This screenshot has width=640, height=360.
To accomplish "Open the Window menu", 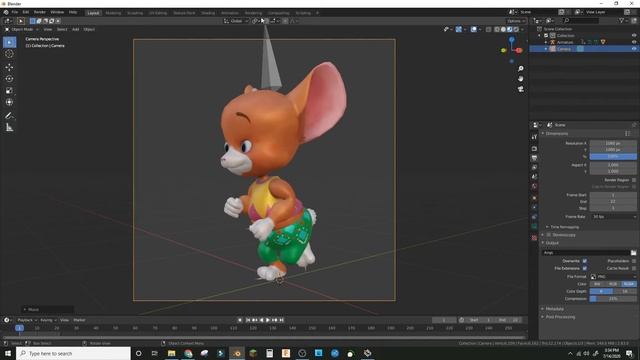I will tap(57, 12).
